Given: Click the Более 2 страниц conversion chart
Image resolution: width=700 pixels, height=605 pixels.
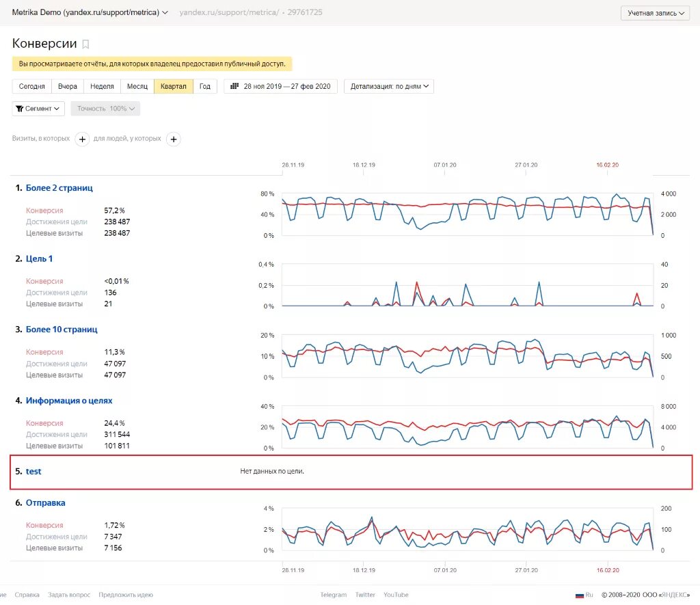Looking at the screenshot, I should [x=468, y=215].
